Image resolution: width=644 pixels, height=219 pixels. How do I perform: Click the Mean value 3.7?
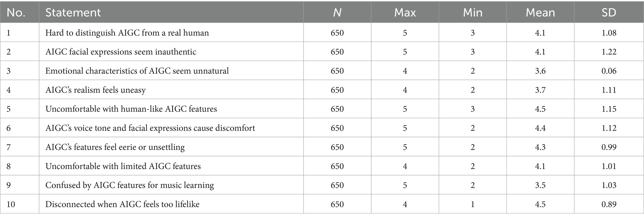tap(540, 90)
